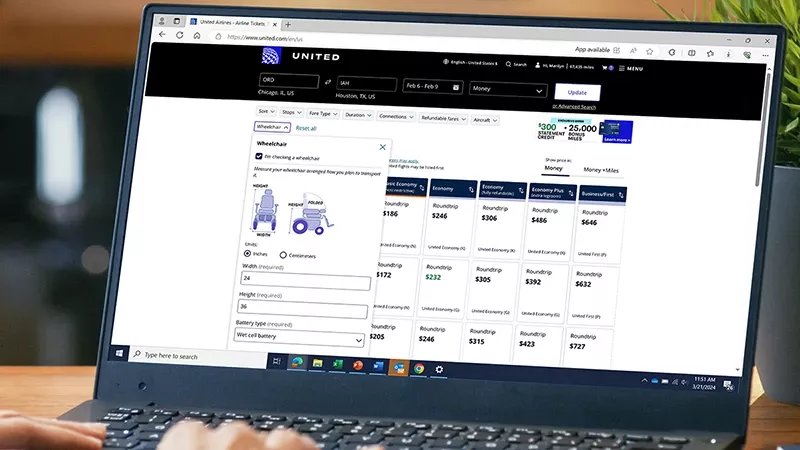Open browser settings ellipsis menu

click(765, 55)
